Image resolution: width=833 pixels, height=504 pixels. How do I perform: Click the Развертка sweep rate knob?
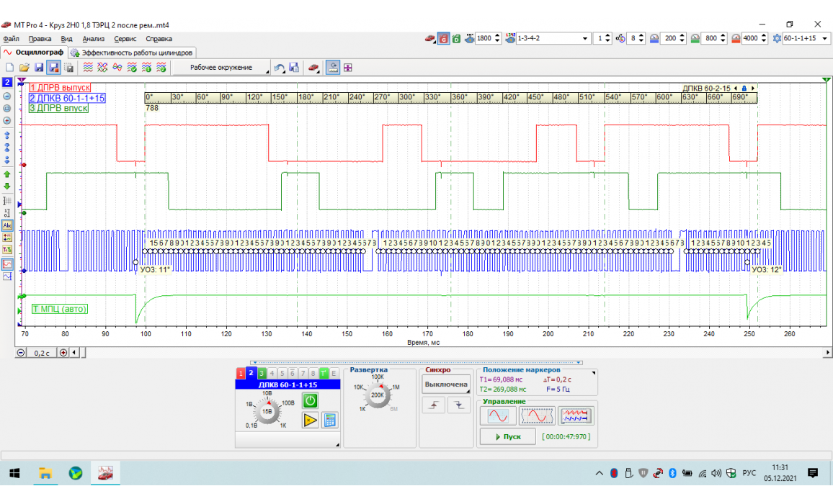pos(377,395)
